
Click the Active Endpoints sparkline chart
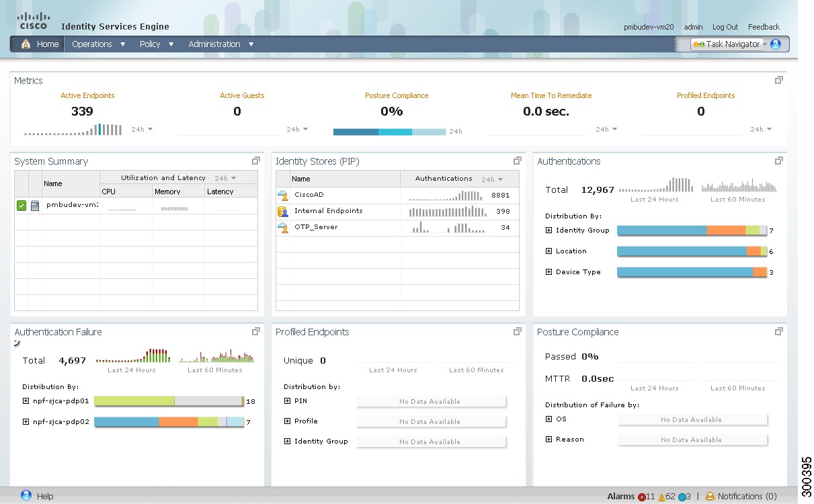pyautogui.click(x=73, y=130)
